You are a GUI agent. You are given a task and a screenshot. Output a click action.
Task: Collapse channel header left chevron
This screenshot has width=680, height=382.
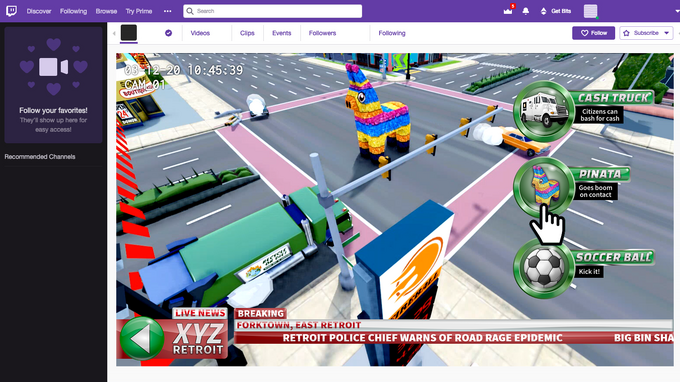click(x=114, y=33)
